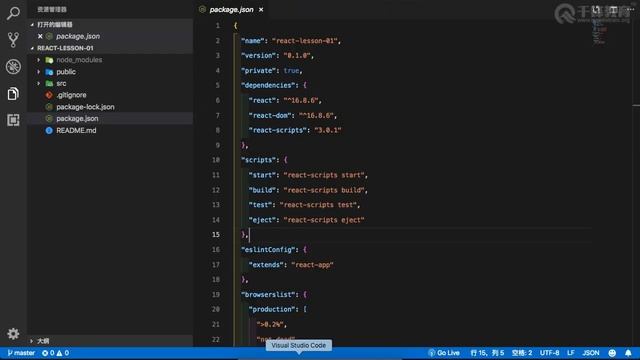Start Go Live server from status bar
640x360 pixels.
point(444,353)
